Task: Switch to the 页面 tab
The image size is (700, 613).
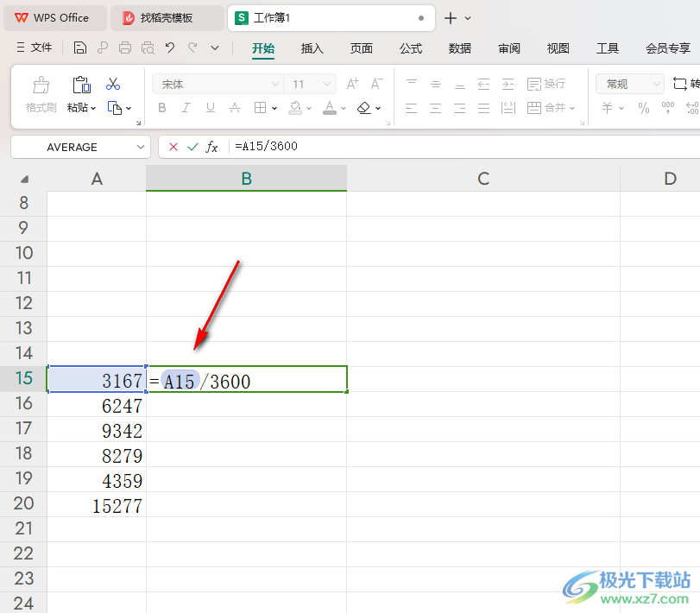Action: [x=361, y=48]
